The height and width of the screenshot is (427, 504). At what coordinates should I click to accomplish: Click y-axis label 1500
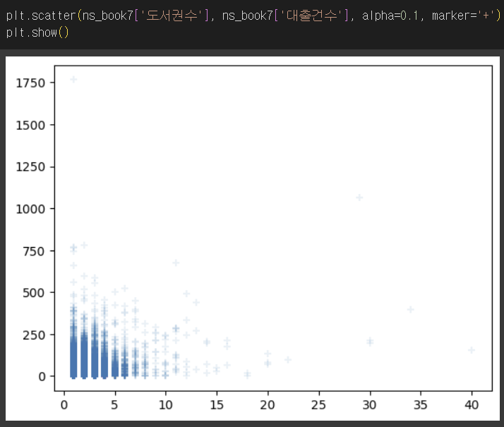[30, 126]
